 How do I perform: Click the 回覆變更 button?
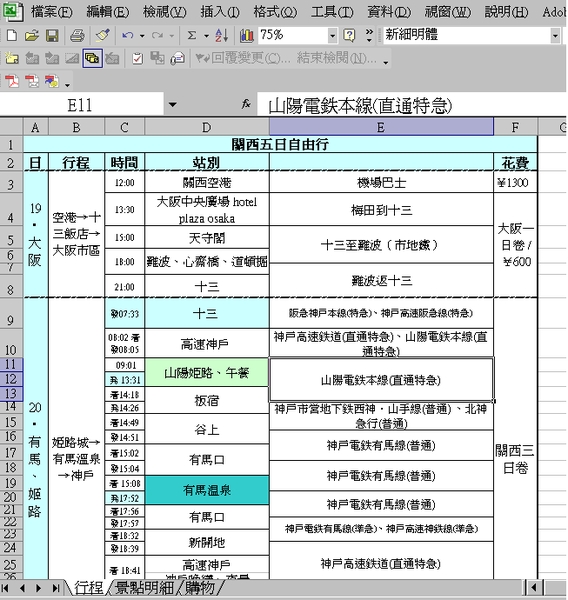243,58
